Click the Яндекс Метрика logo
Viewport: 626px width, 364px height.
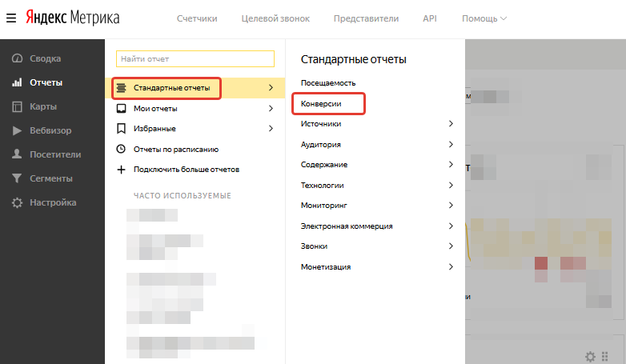(73, 18)
